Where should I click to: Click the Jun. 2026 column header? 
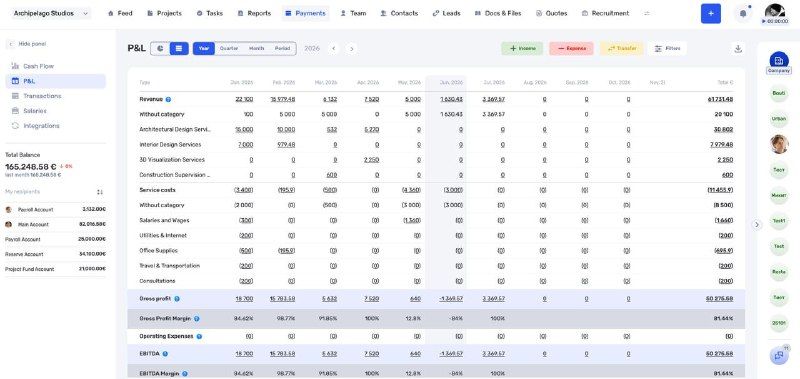(452, 82)
